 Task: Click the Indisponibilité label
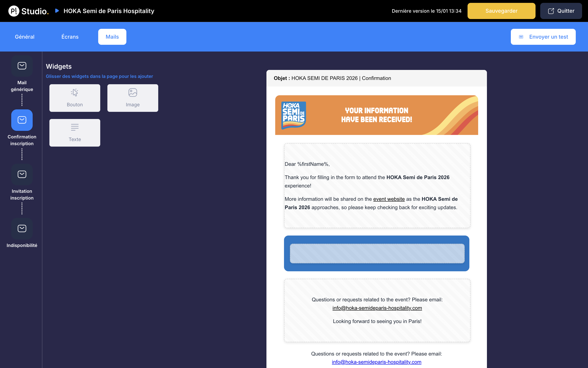tap(22, 245)
